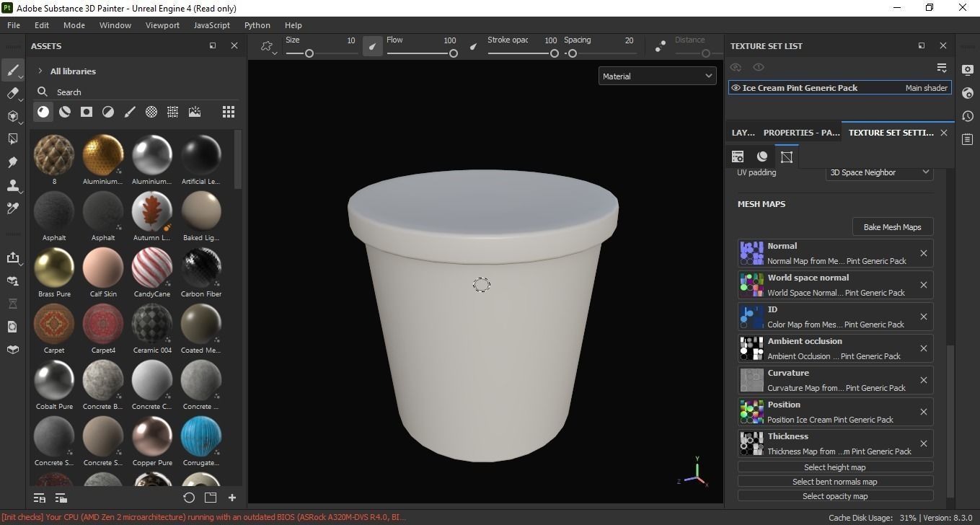
Task: Select the Polygon Fill tool
Action: point(12,139)
